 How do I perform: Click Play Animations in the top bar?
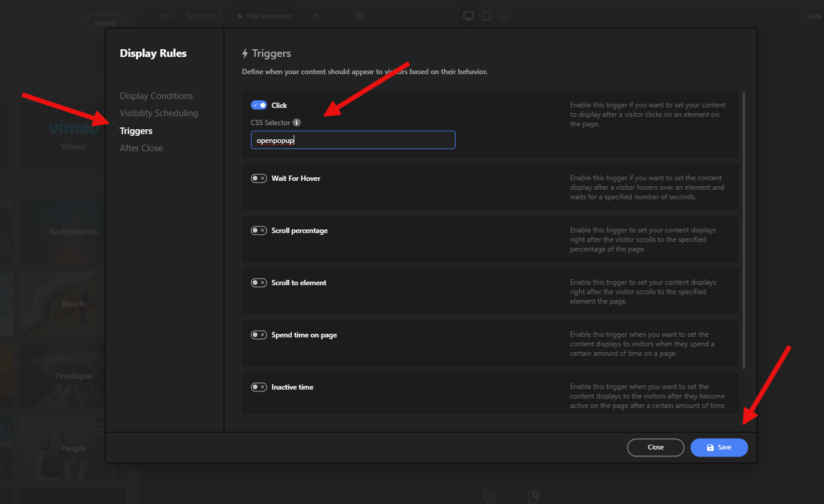(265, 16)
